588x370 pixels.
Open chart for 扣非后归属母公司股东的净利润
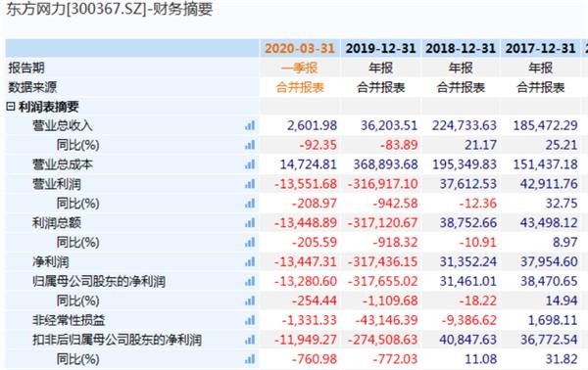[250, 340]
